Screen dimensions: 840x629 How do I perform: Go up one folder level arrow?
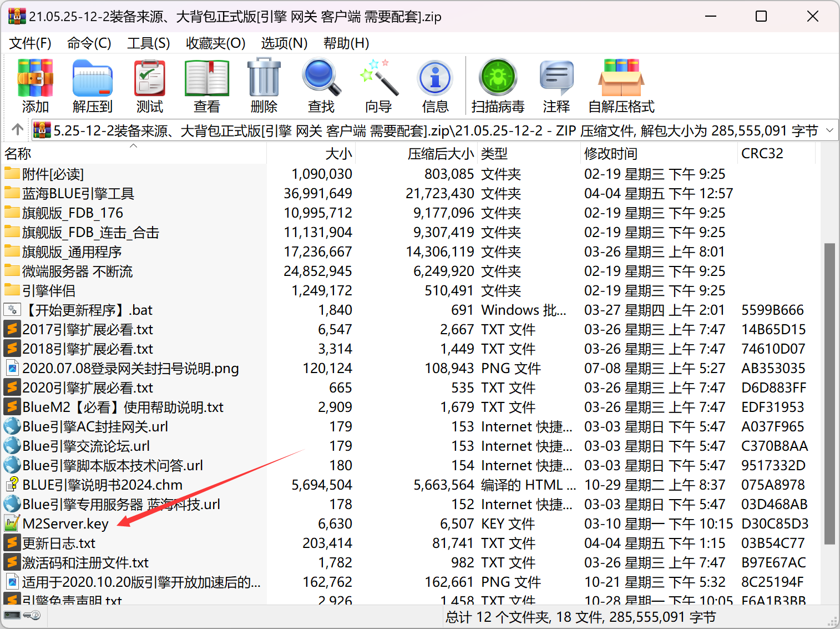[17, 130]
